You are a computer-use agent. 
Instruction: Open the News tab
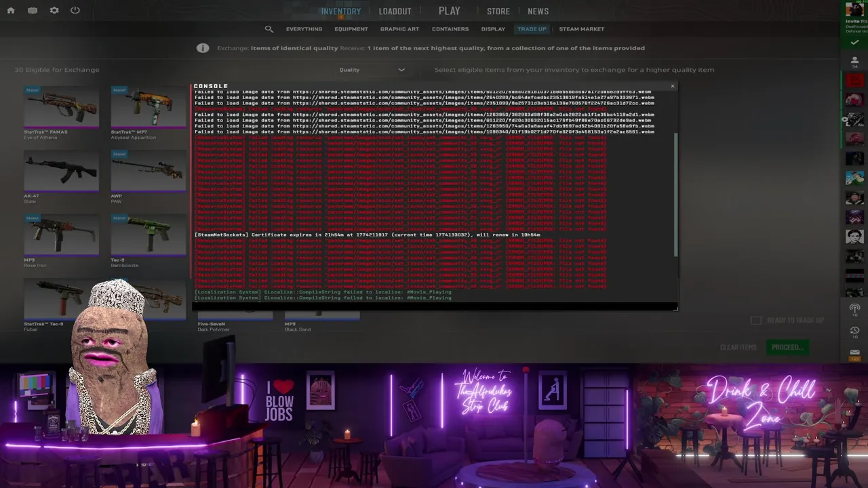tap(538, 12)
